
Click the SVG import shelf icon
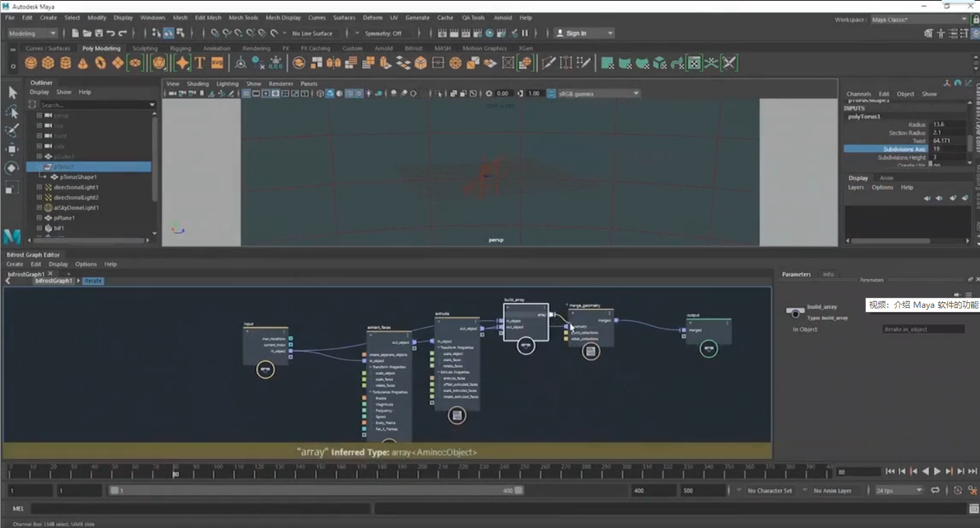pyautogui.click(x=217, y=64)
